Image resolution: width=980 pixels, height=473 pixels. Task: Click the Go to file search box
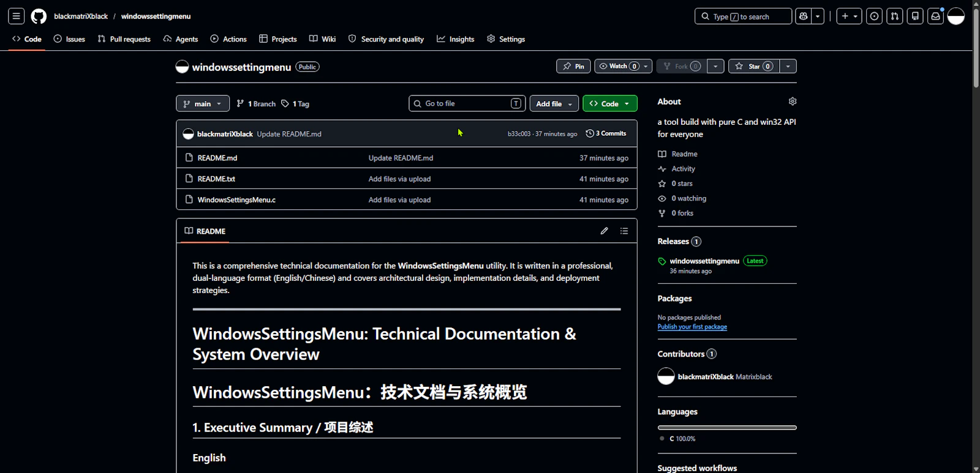point(467,103)
